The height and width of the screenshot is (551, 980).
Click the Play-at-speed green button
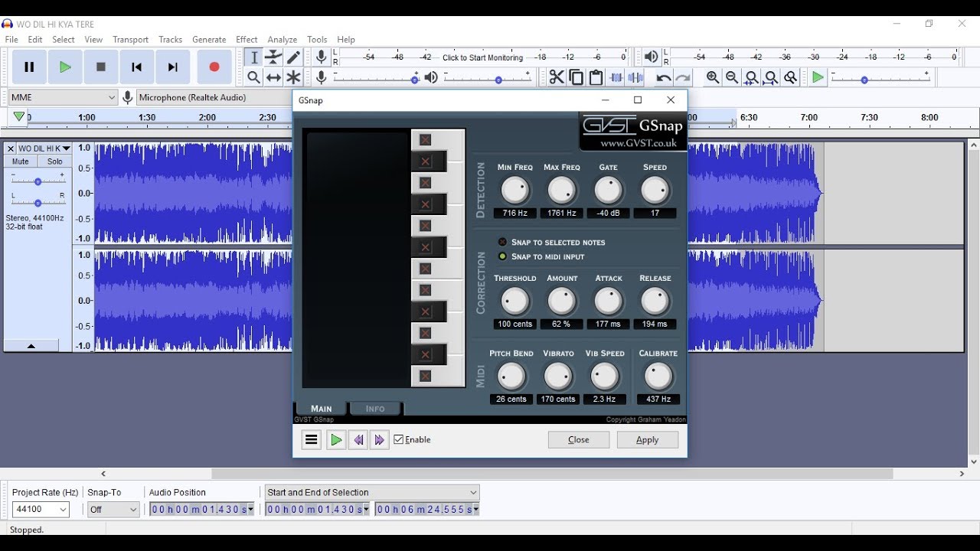point(818,77)
